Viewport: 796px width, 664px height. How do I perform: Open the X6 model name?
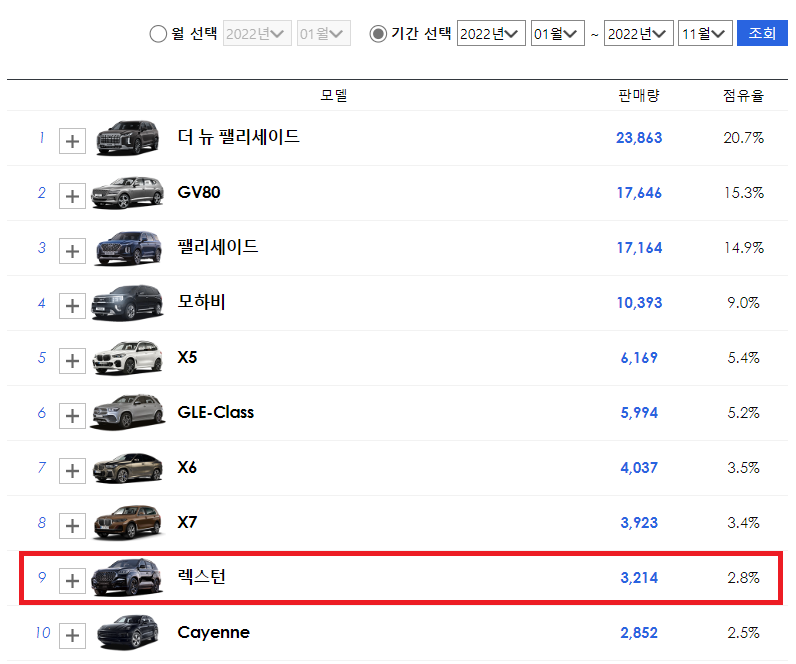point(187,467)
